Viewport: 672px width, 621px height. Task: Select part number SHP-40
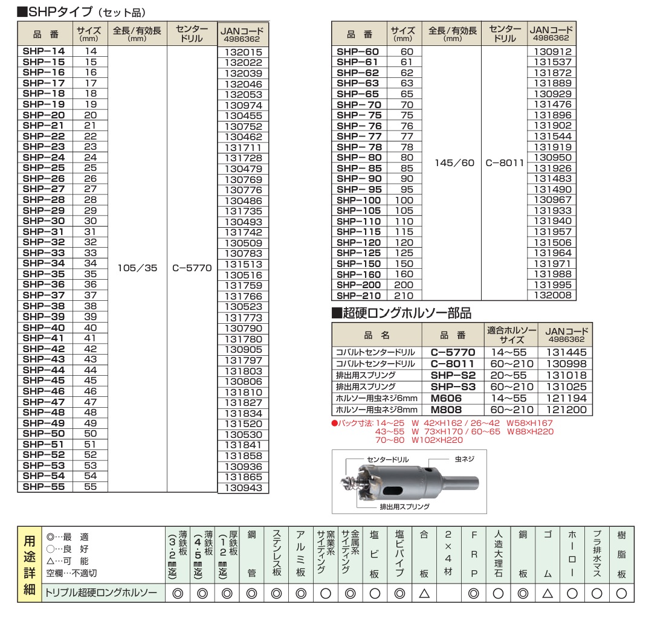point(44,327)
